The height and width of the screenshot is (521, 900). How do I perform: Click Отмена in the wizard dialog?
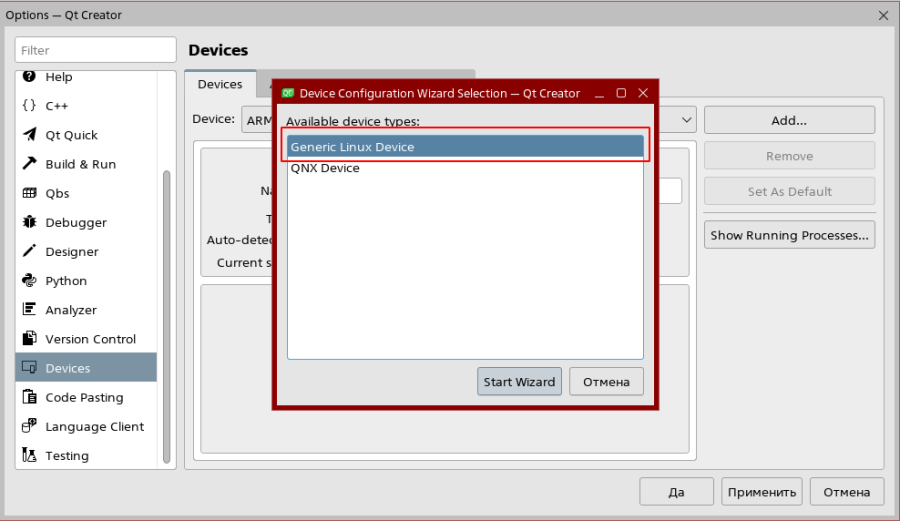[606, 382]
